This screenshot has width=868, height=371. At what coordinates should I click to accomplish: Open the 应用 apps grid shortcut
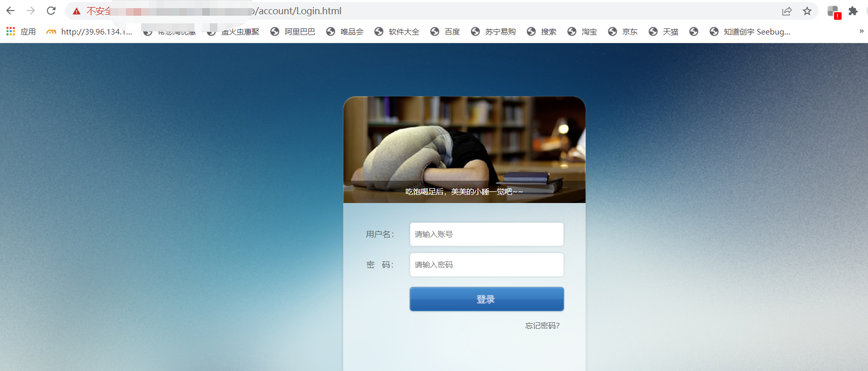(x=21, y=31)
